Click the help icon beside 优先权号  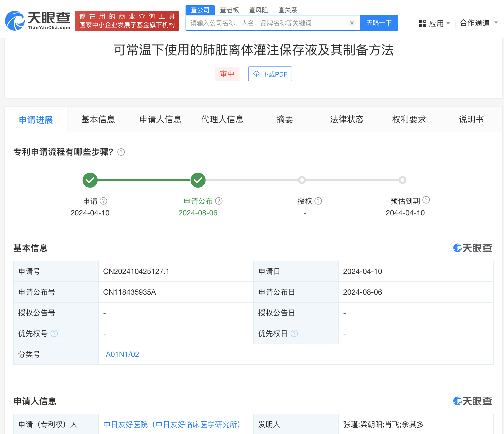pyautogui.click(x=54, y=333)
